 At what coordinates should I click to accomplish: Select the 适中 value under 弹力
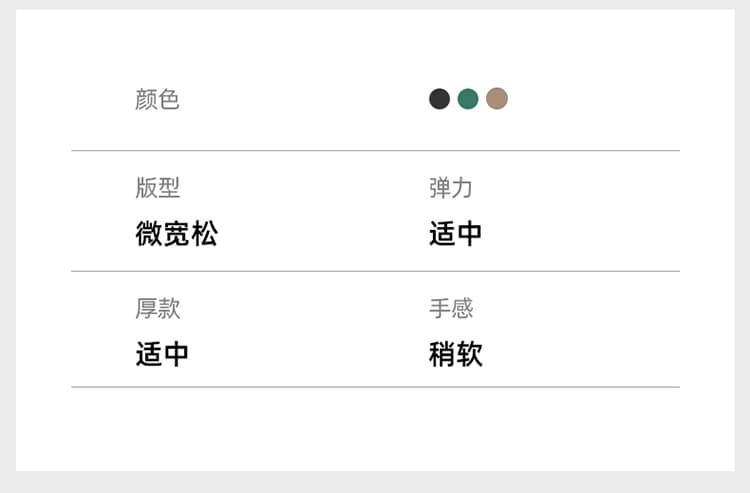[455, 233]
